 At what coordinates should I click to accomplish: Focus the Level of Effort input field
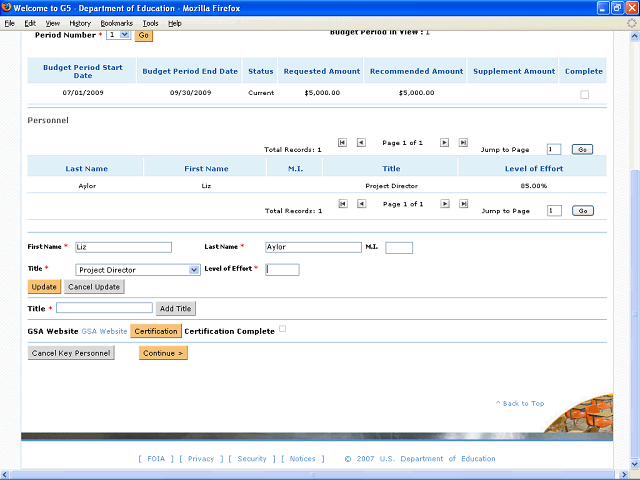pos(282,270)
